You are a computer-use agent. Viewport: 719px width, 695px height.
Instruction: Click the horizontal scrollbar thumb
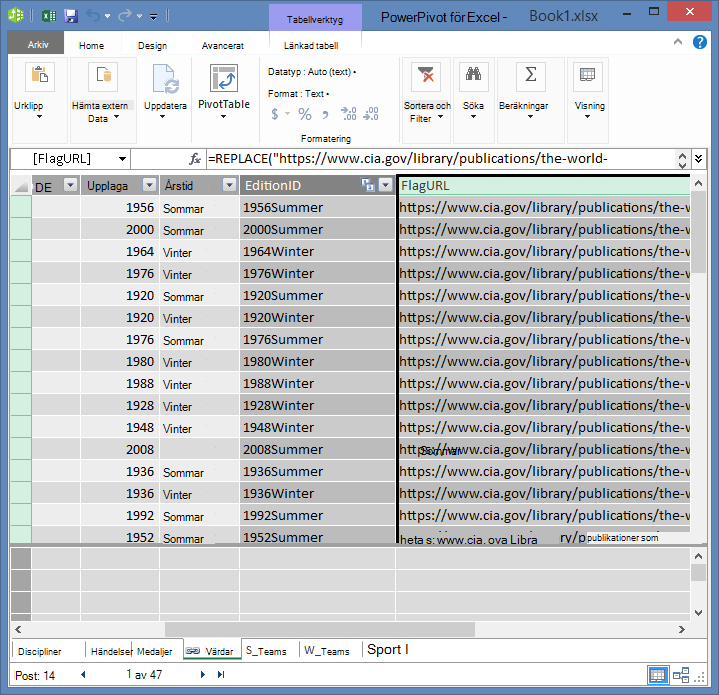[x=320, y=629]
